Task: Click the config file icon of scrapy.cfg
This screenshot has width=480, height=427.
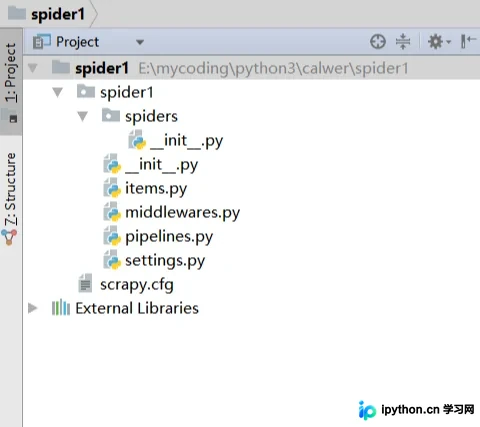Action: 85,283
